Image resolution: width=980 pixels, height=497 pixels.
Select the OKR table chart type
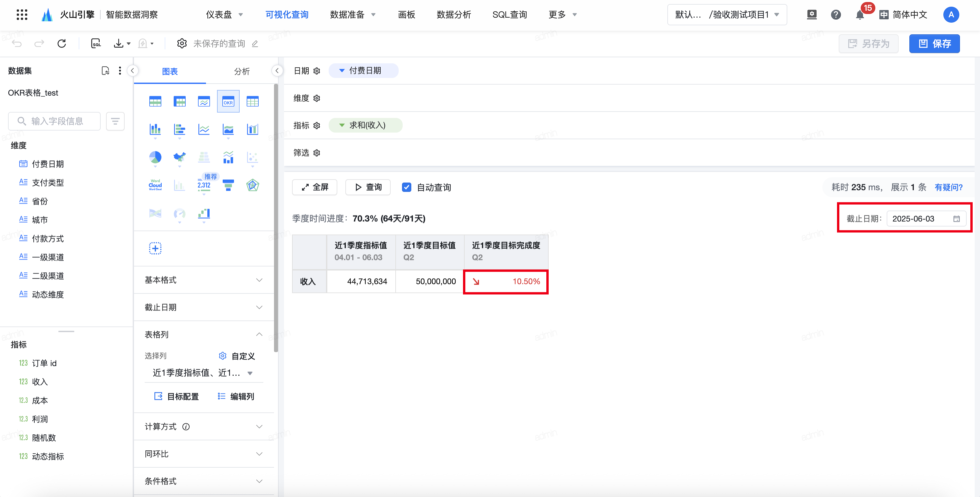tap(228, 102)
